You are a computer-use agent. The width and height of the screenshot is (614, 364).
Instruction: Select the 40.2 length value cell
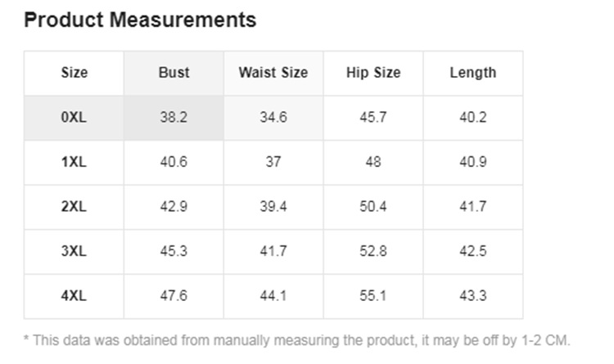coord(473,118)
